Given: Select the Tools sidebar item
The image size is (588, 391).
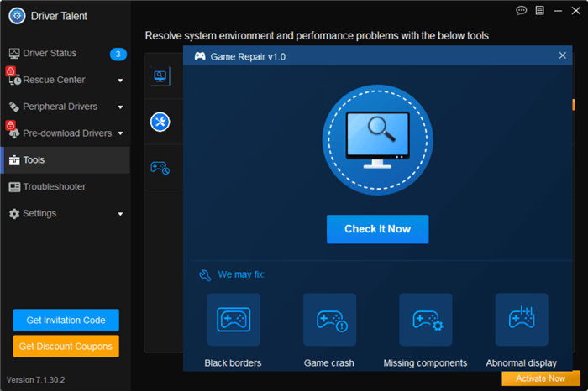Looking at the screenshot, I should (x=66, y=160).
